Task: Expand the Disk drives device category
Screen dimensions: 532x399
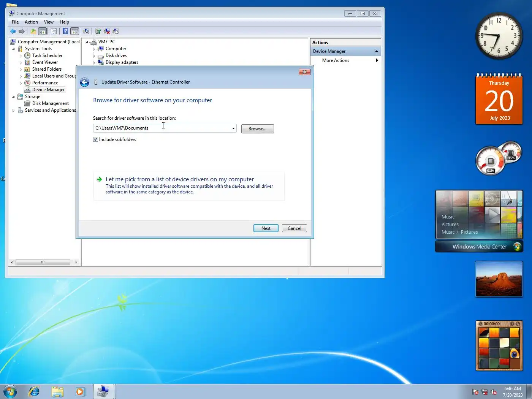Action: 94,56
